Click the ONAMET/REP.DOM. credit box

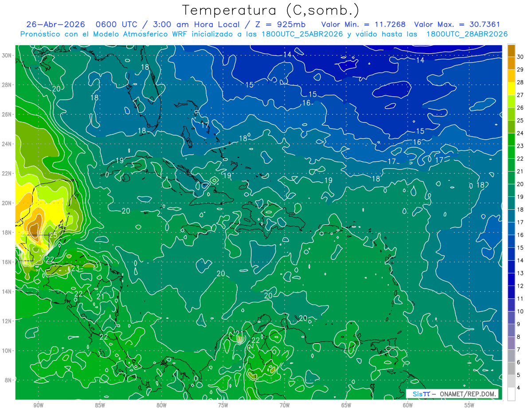(x=452, y=394)
